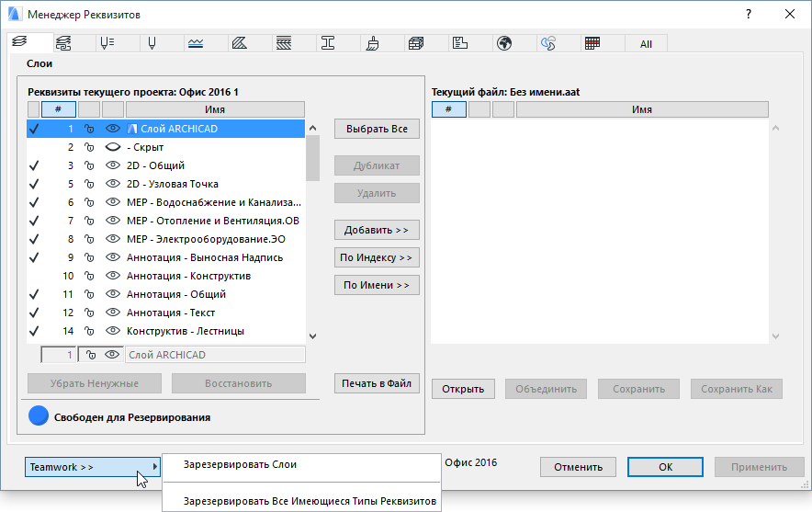The image size is (812, 512).
Task: Click the 'По Индексу >>' button
Action: point(377,257)
